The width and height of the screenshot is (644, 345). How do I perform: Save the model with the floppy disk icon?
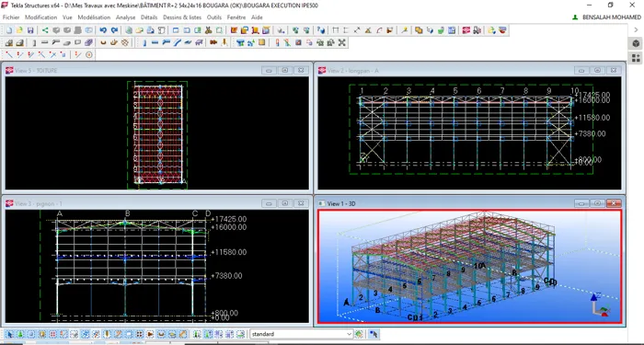(30, 30)
